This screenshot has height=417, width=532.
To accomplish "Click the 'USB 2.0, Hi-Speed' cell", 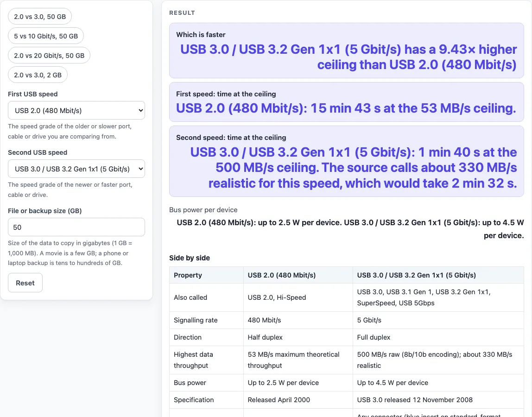I will 298,297.
